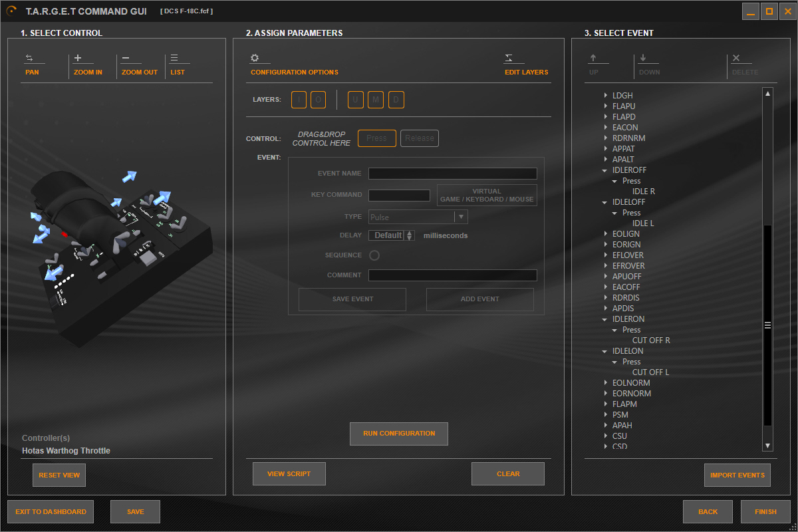This screenshot has width=798, height=532.
Task: Expand the EOLIGN event
Action: 606,234
